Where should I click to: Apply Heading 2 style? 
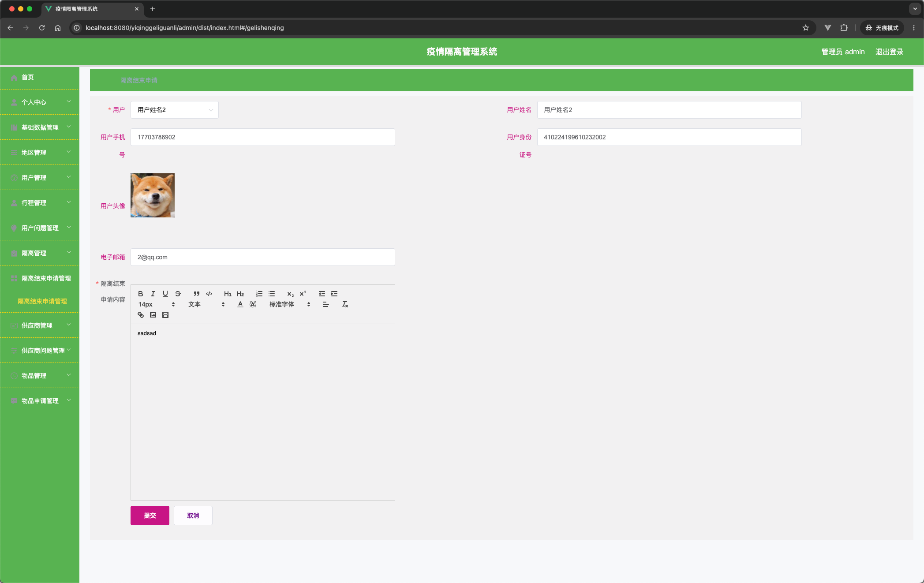point(240,294)
